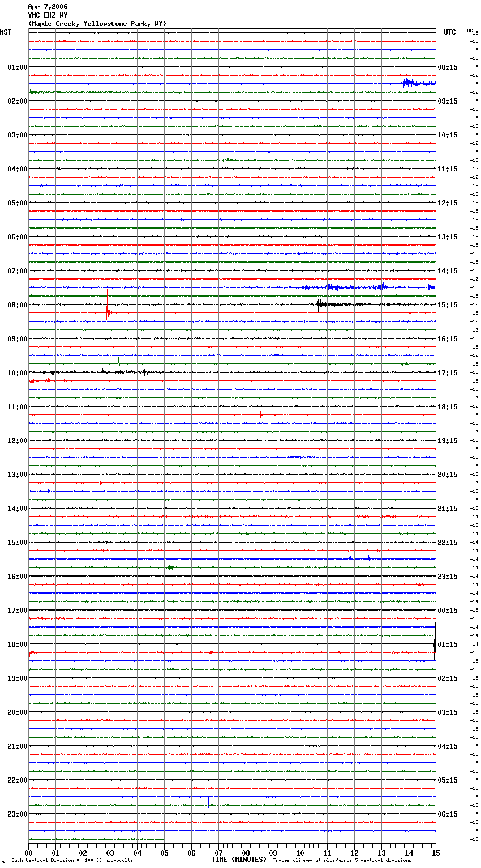Select the '03:00' MST time label
Screen dimensions: 481x868
tap(18, 135)
